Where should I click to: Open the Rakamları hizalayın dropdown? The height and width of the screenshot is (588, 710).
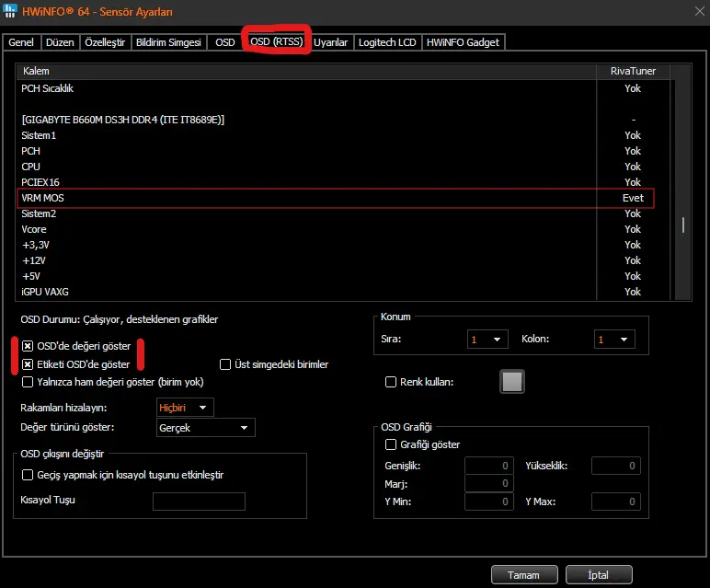pyautogui.click(x=185, y=408)
